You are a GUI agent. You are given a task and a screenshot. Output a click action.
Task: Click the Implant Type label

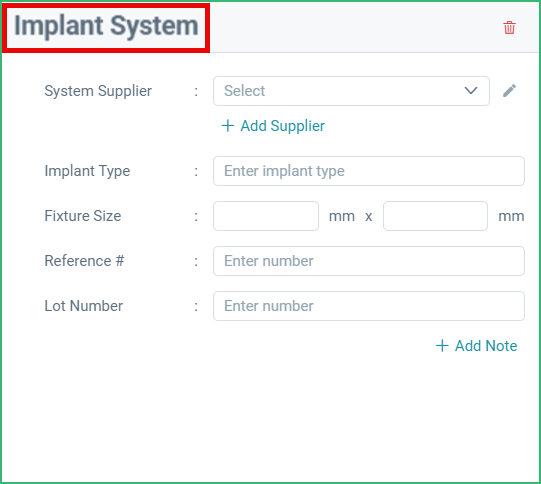pos(87,171)
